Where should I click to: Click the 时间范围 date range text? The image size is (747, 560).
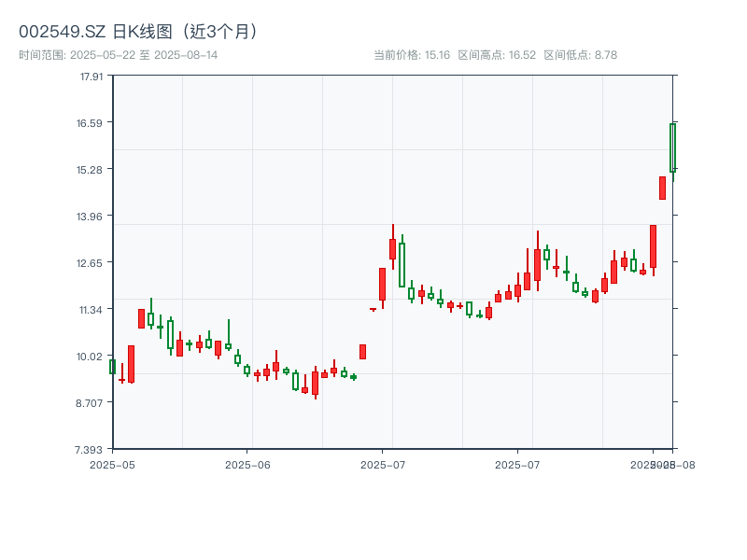(x=119, y=55)
